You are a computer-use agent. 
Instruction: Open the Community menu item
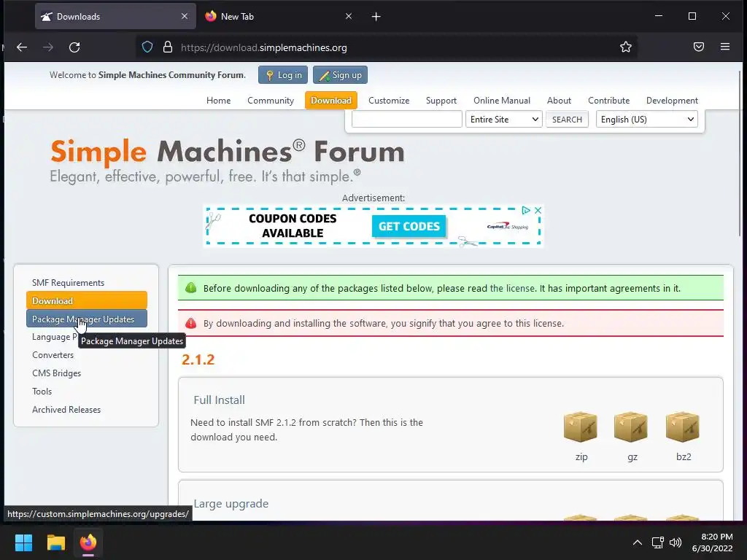coord(271,101)
